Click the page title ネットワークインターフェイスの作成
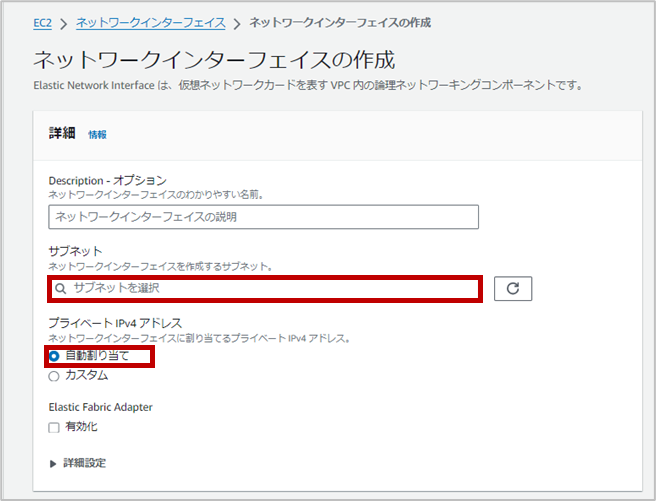Screen dimensions: 656x501 click(x=214, y=59)
